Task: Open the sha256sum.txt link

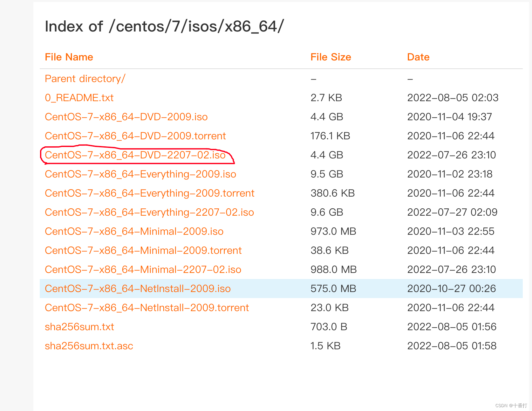Action: (x=79, y=327)
